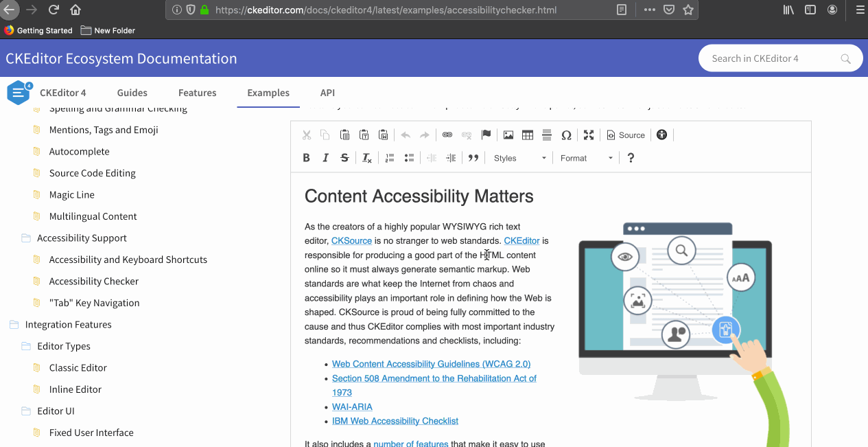The width and height of the screenshot is (868, 447).
Task: Reload the page in the browser
Action: tap(54, 10)
